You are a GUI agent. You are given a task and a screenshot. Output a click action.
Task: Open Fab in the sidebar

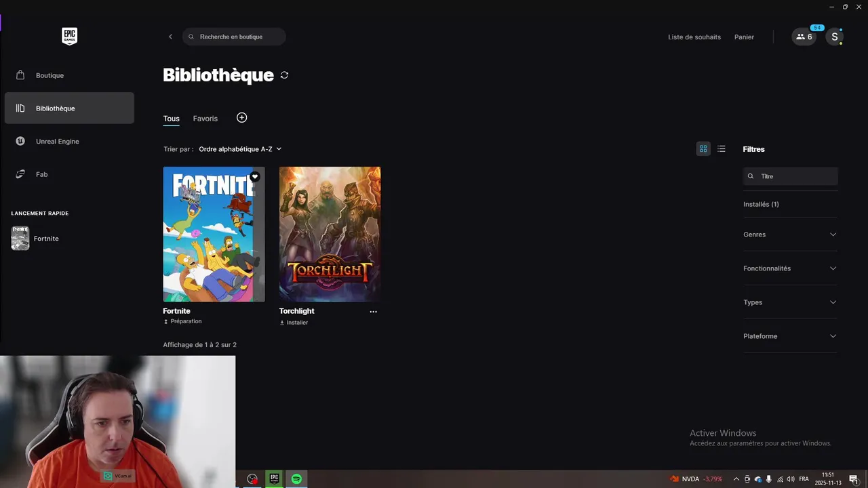click(x=69, y=174)
